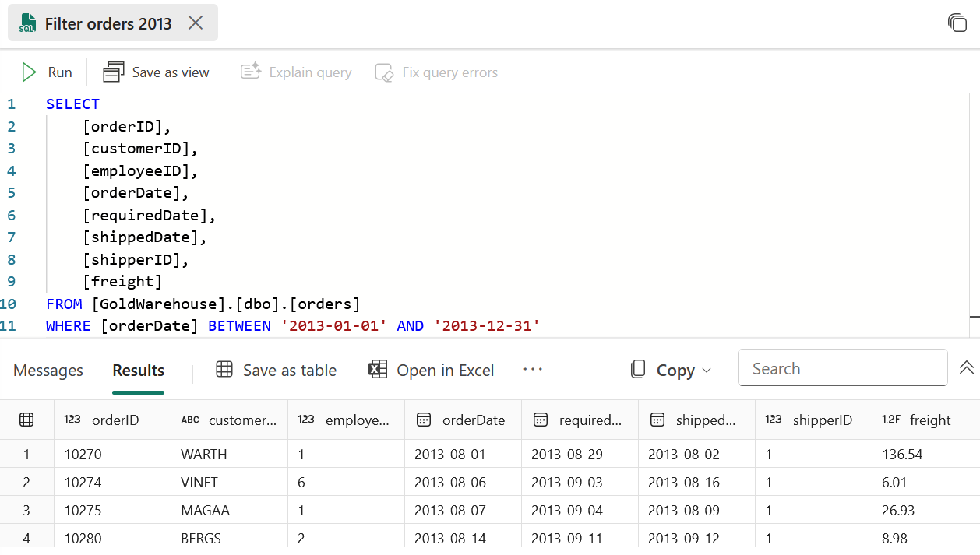
Task: Click the select-all grid icon in header
Action: 26,420
